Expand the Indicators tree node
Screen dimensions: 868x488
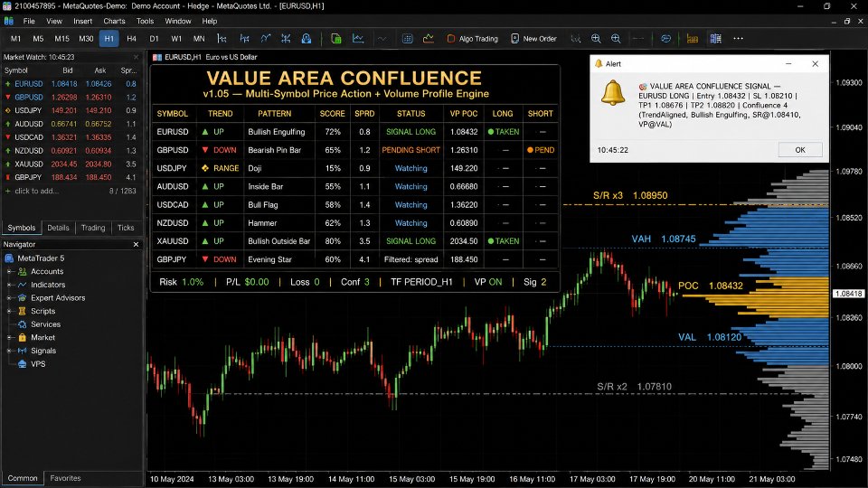(9, 285)
